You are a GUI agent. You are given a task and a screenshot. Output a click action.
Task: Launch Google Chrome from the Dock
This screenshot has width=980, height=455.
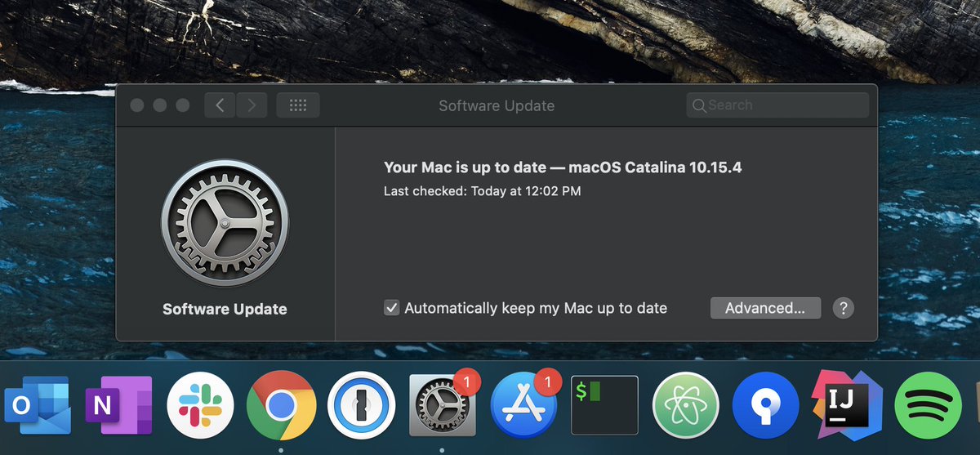[x=280, y=406]
